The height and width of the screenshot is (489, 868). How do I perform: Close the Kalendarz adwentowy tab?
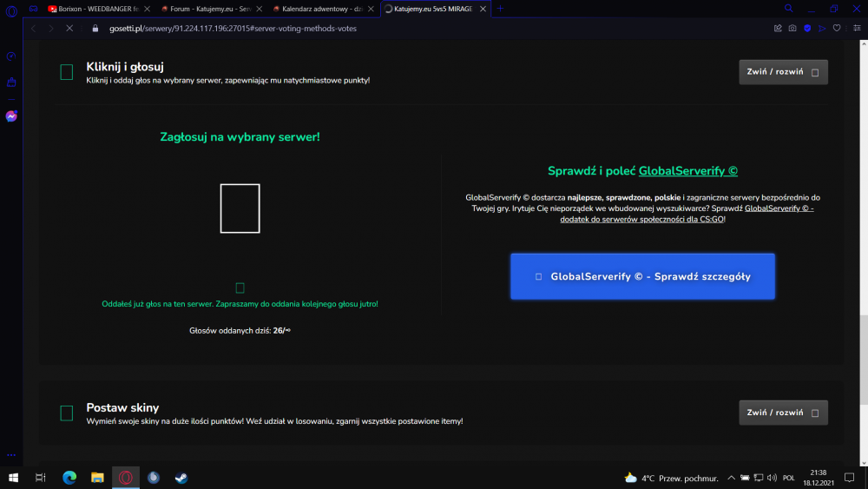tap(371, 9)
